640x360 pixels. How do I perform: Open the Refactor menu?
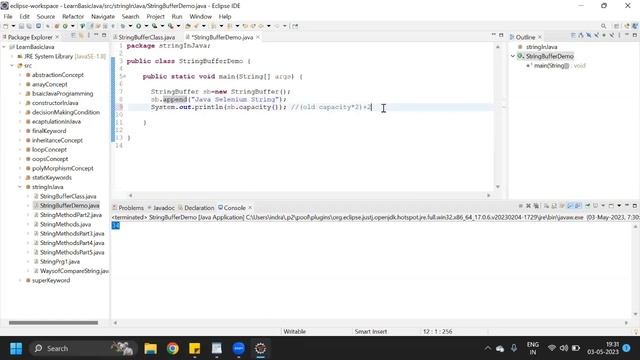tap(73, 16)
